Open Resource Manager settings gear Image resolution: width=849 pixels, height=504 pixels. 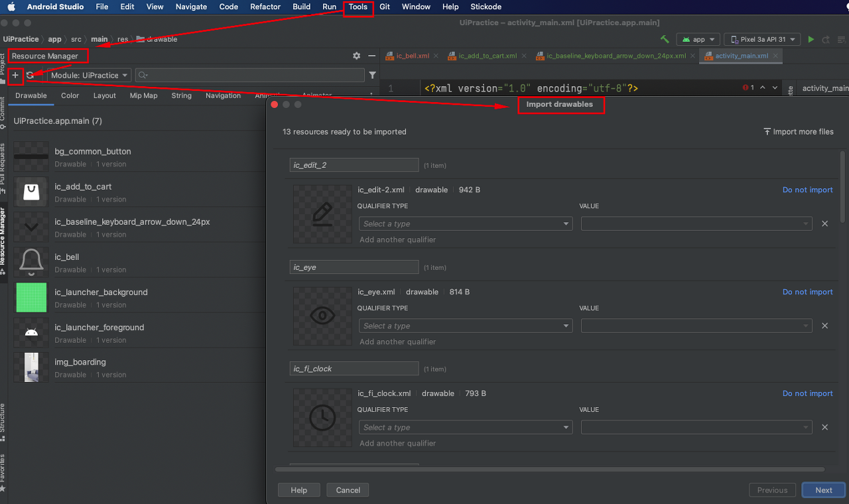pos(356,56)
